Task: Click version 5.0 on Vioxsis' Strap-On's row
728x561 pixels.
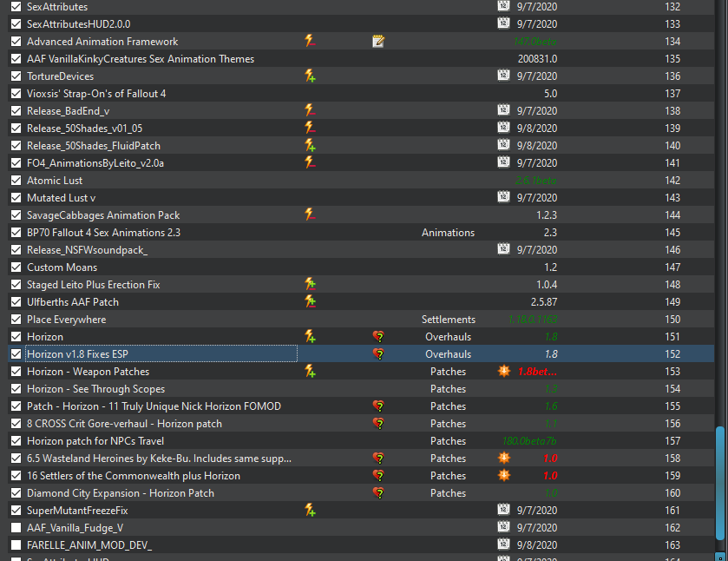Action: click(551, 94)
